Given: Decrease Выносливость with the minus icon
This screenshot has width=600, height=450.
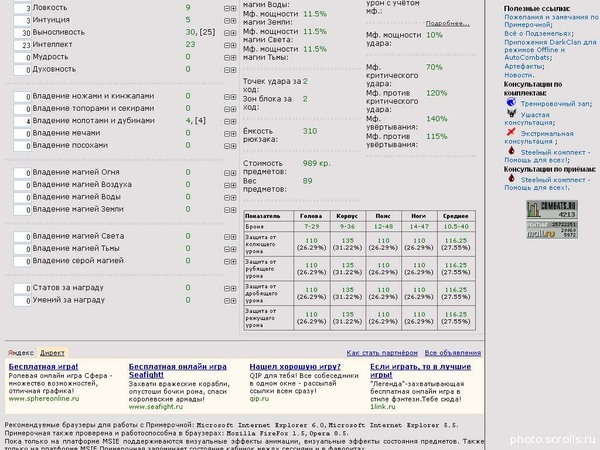Looking at the screenshot, I should [227, 33].
